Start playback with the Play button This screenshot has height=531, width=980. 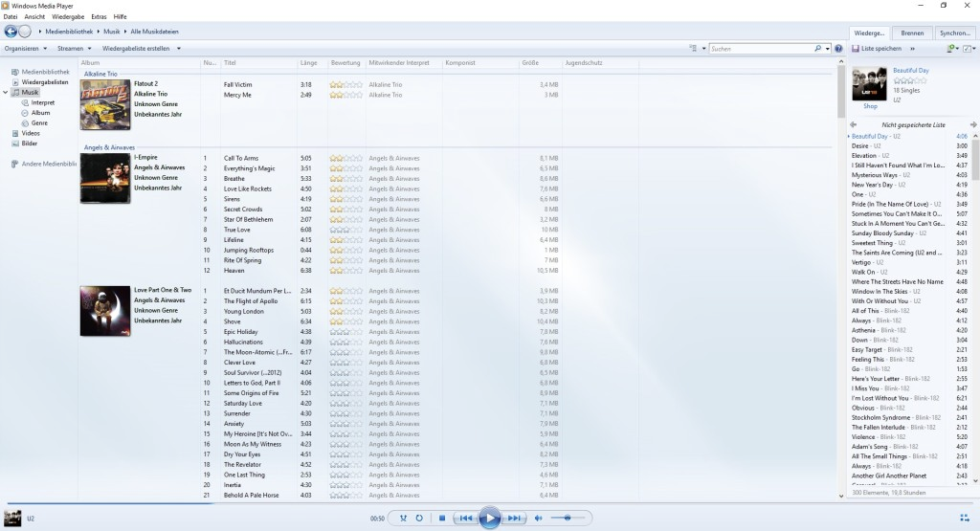[489, 518]
